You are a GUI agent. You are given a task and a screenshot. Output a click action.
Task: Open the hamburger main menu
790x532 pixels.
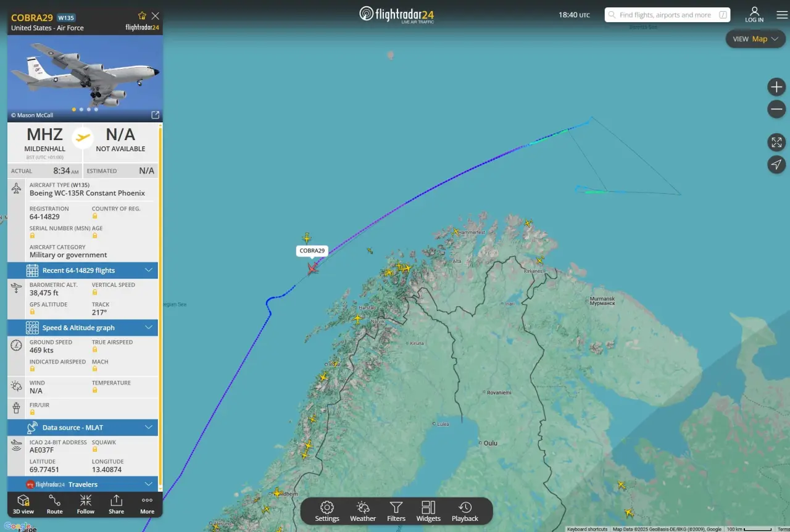point(782,15)
